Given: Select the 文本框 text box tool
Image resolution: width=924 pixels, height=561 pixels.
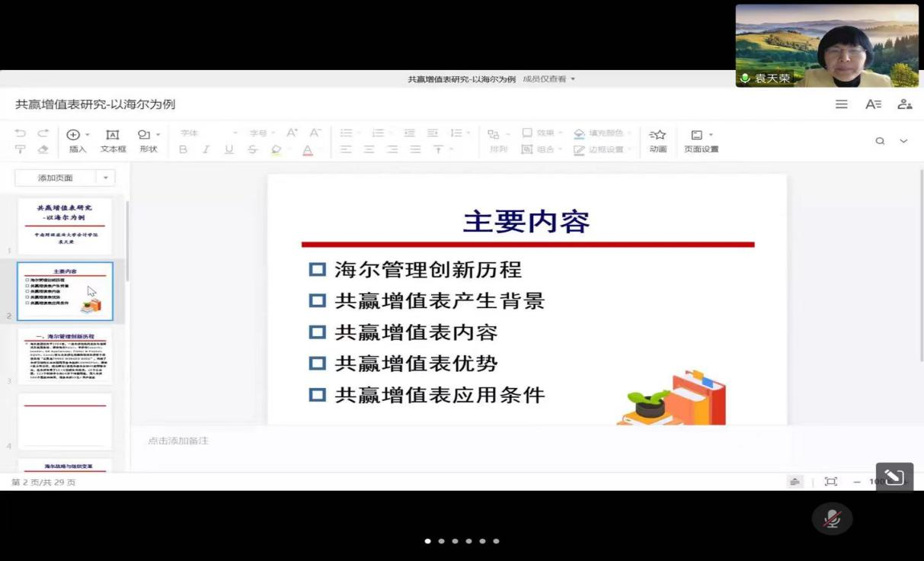Looking at the screenshot, I should [x=113, y=140].
